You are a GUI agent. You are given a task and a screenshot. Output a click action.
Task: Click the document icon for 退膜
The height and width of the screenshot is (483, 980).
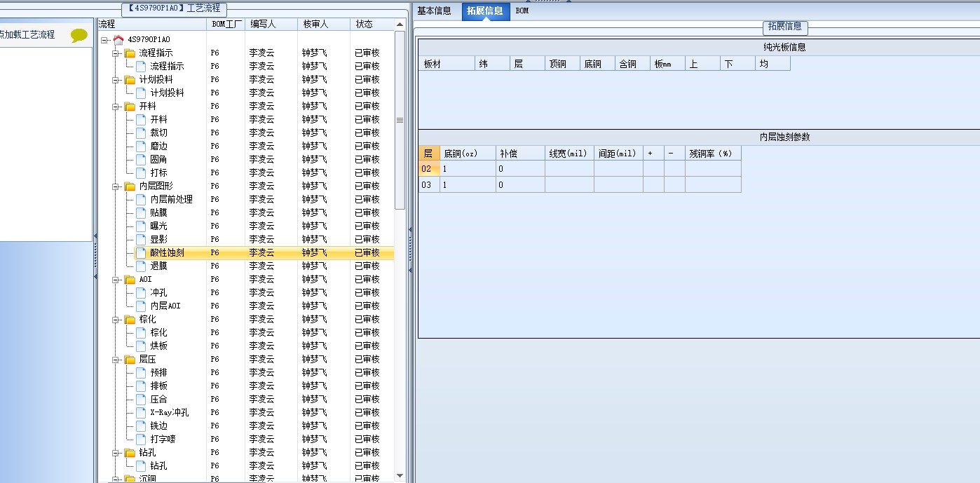(141, 266)
